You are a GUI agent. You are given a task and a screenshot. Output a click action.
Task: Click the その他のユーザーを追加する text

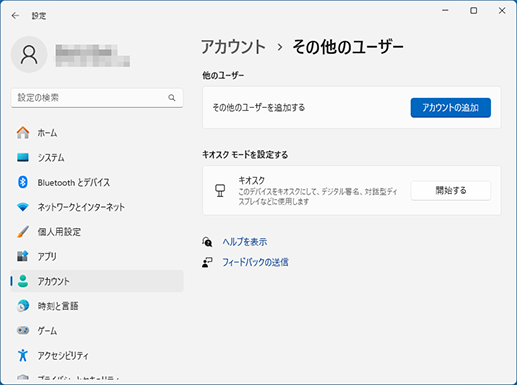pyautogui.click(x=259, y=108)
